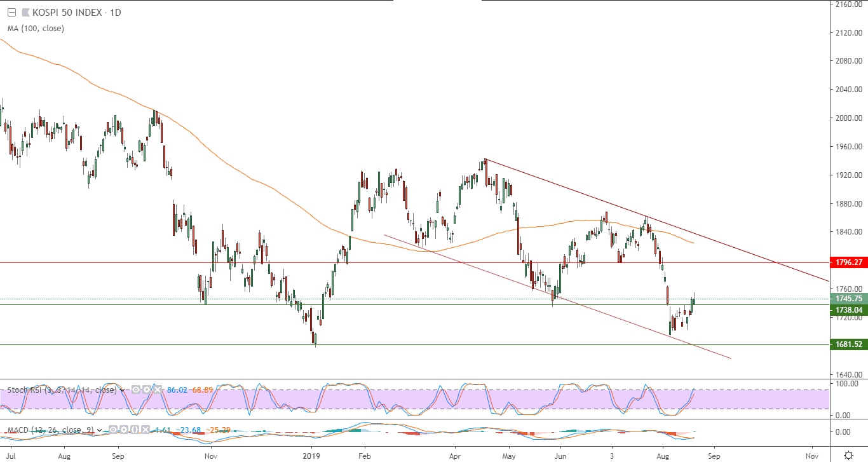Remove the Stoch RSI indicator
This screenshot has width=868, height=462.
[158, 390]
